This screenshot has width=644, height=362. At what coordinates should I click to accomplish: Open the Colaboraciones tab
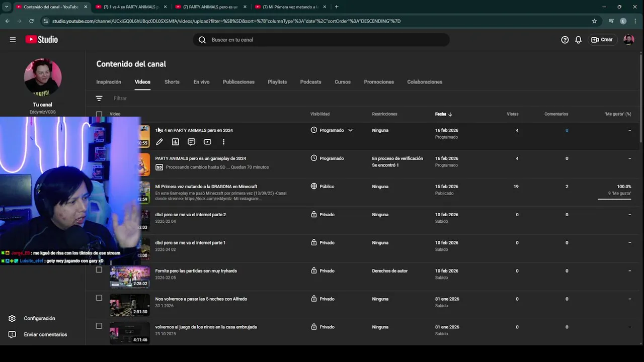tap(425, 82)
